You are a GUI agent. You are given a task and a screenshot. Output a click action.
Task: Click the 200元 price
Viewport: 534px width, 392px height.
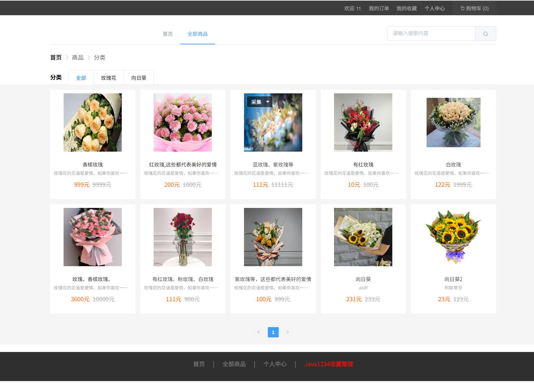172,185
